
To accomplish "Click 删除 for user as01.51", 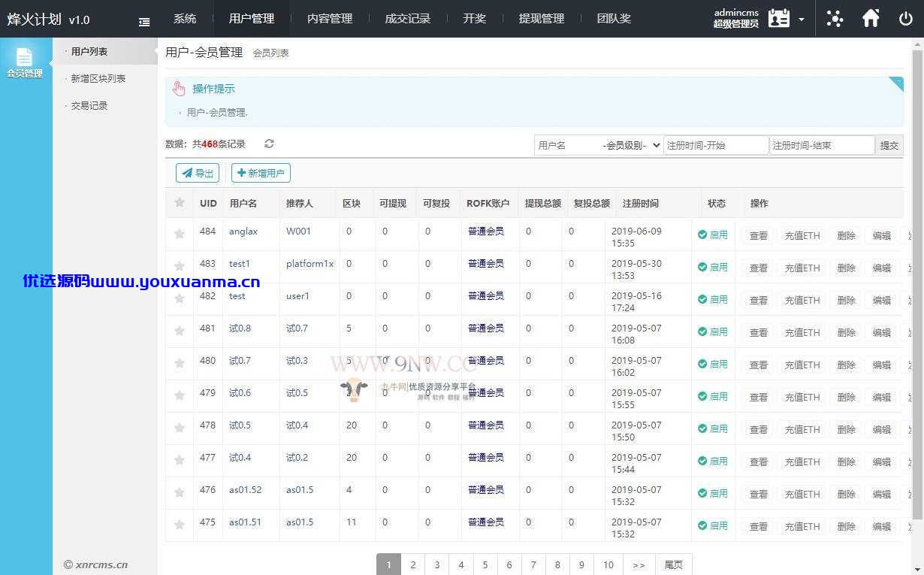I will [x=847, y=526].
